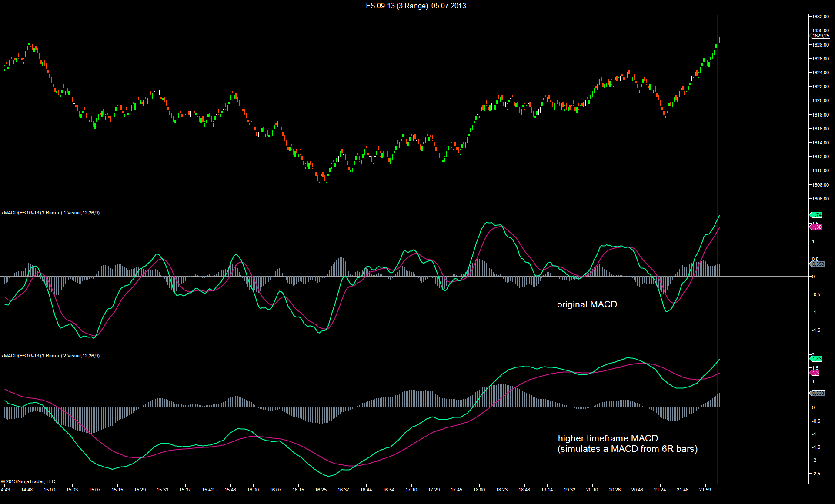Viewport: 835px width, 504px height.
Task: Select the xMACD label ending 2,Visual,12,26,9
Action: tap(50, 356)
